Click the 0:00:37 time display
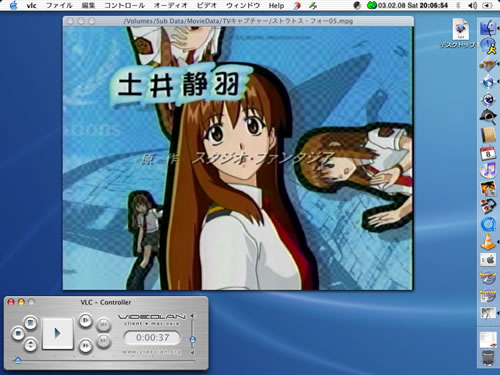 coord(152,338)
